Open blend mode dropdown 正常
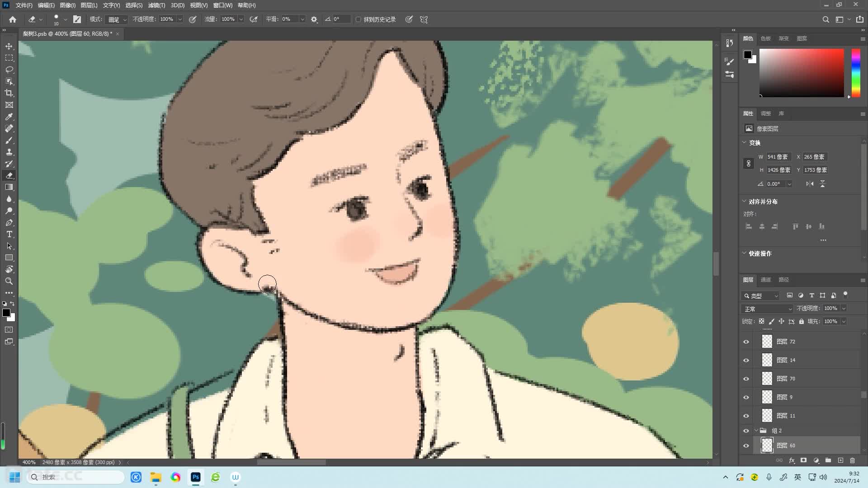 click(768, 309)
